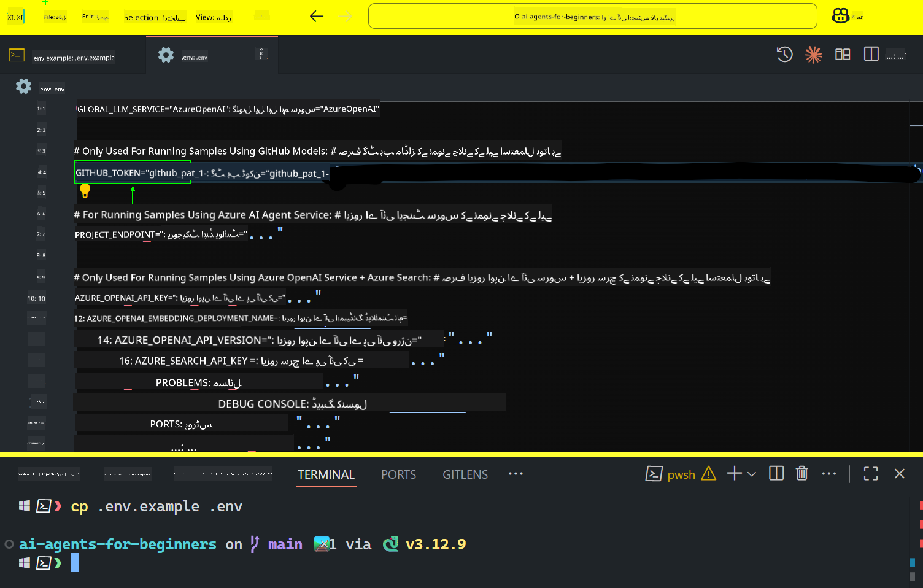Screen dimensions: 923x588
Task: Maximize the terminal panel size
Action: click(871, 473)
